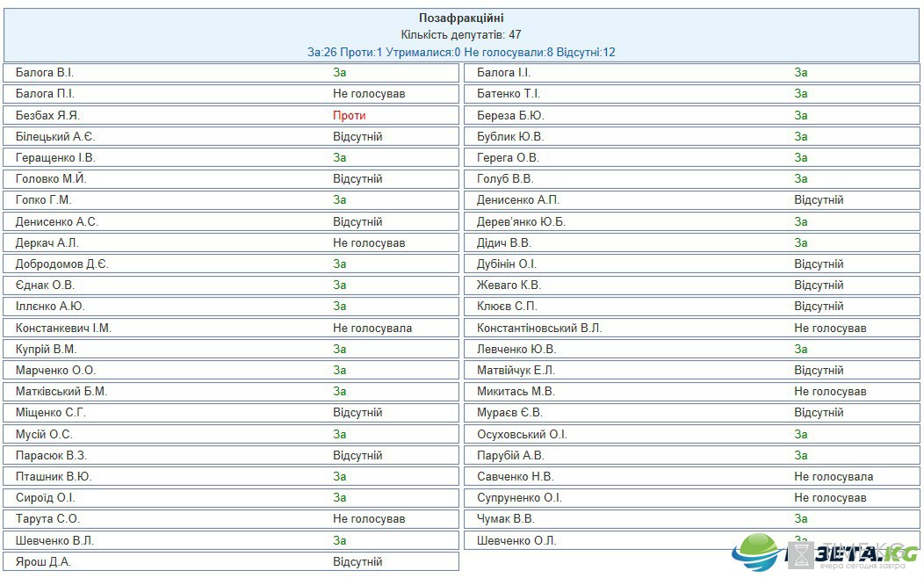
Task: Click "Відсутній" in Ярош Д.А. row
Action: 357,563
